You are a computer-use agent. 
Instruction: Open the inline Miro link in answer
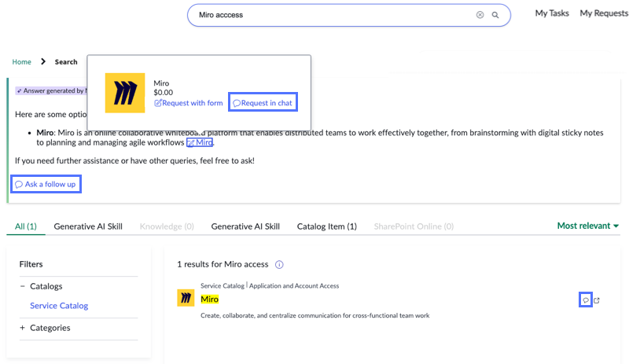pos(200,142)
